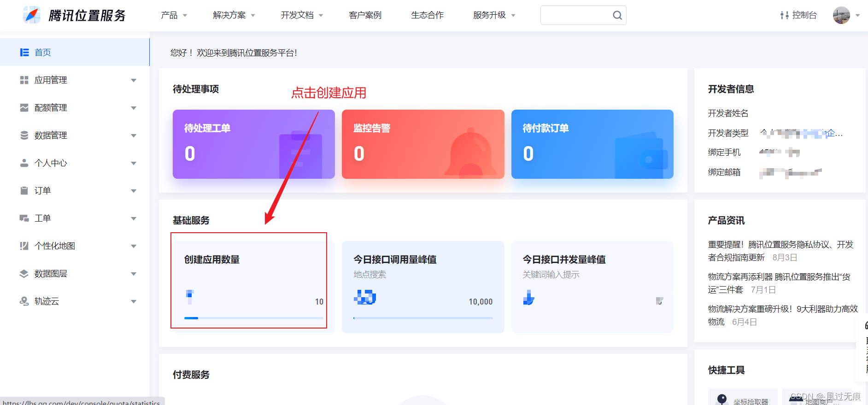Click the Tencent Location Service logo

(x=74, y=15)
